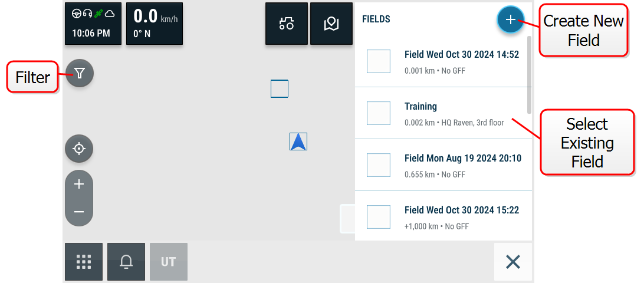
Task: Open the status widget showing 10:06 PM
Action: pyautogui.click(x=93, y=24)
